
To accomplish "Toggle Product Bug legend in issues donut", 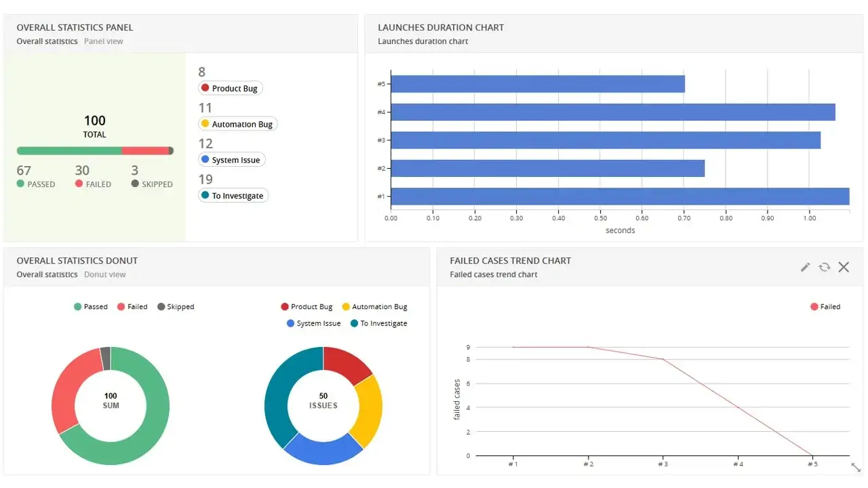I will tap(307, 307).
